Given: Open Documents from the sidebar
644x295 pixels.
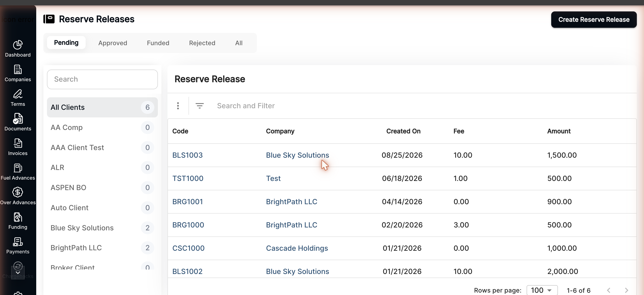Looking at the screenshot, I should 18,119.
